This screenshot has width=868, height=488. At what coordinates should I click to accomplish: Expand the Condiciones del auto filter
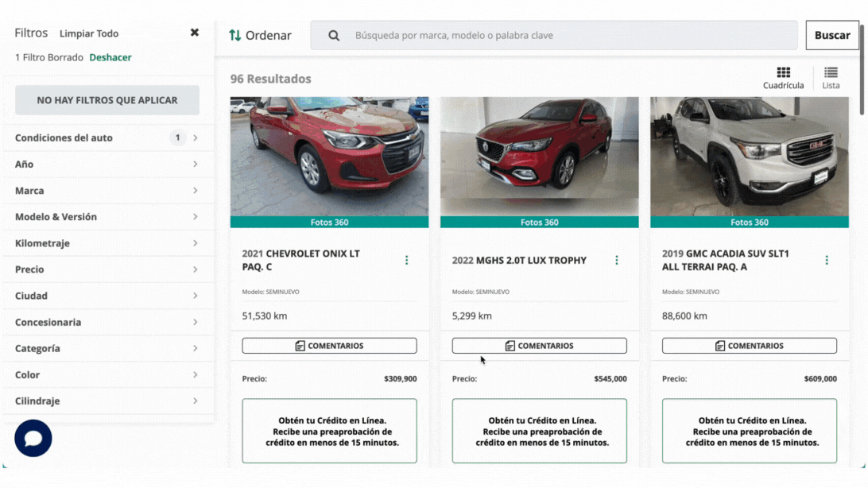tap(107, 137)
